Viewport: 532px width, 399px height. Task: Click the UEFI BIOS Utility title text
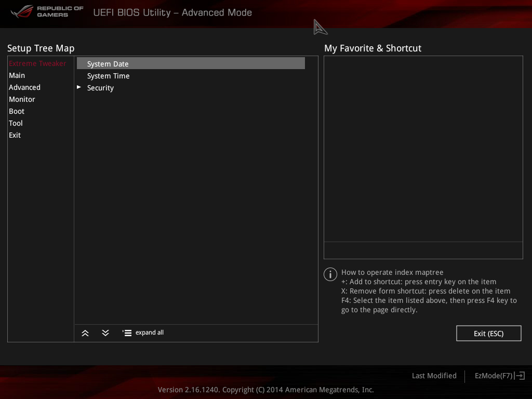click(x=172, y=12)
